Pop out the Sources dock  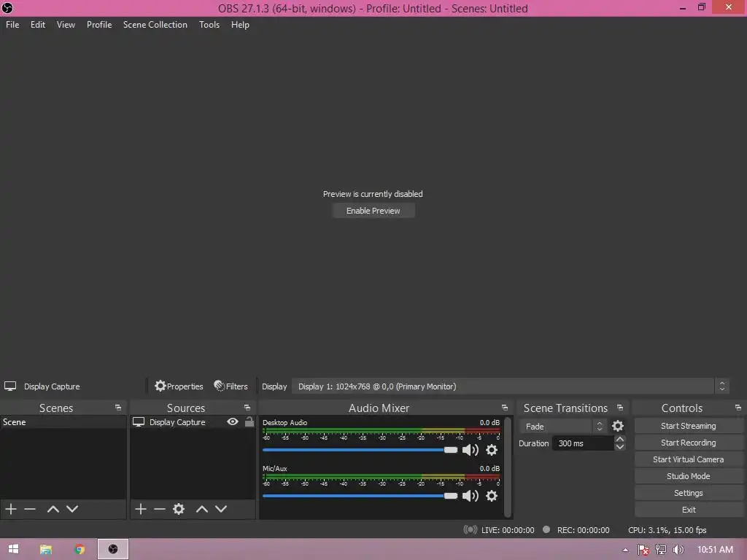coord(247,408)
